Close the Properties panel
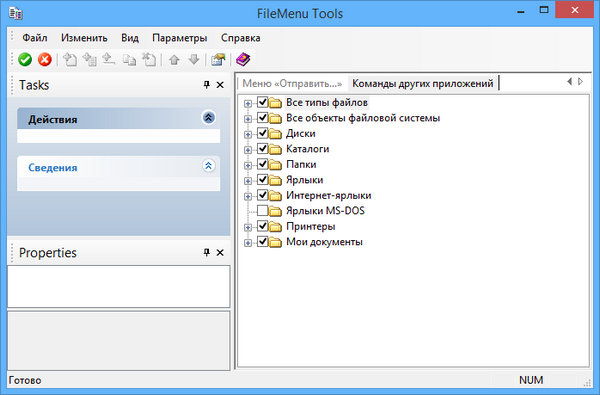The width and height of the screenshot is (600, 395). tap(220, 252)
